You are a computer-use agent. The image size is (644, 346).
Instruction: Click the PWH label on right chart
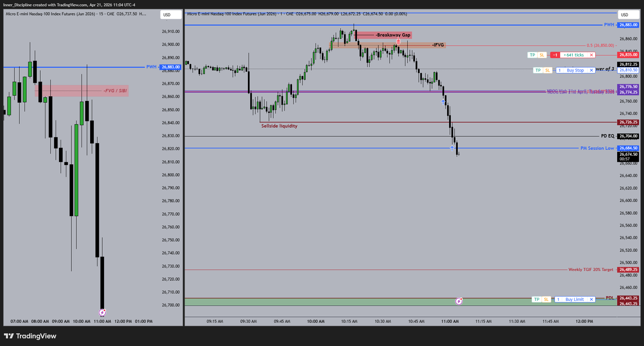click(x=609, y=25)
